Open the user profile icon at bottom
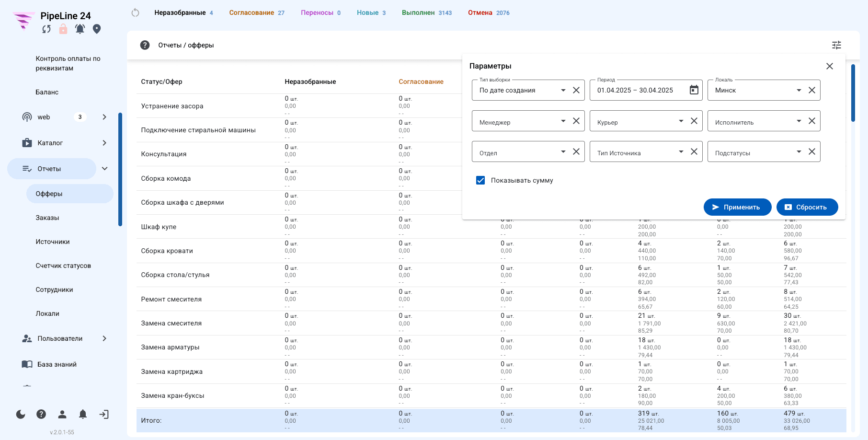 pos(62,414)
